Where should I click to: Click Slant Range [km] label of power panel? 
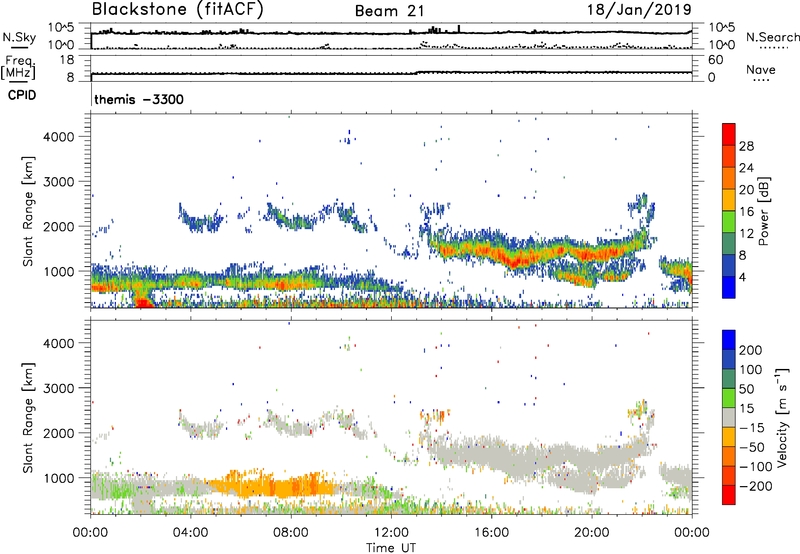coord(28,211)
